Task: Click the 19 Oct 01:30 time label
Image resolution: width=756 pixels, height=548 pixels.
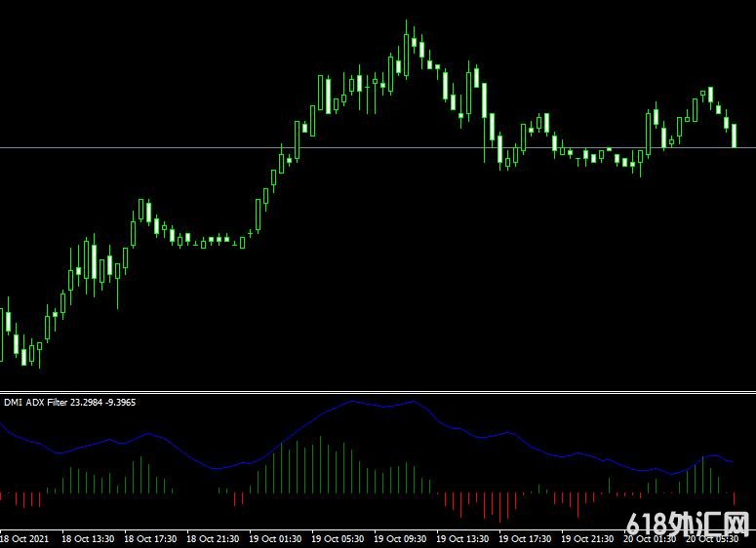Action: tap(275, 538)
